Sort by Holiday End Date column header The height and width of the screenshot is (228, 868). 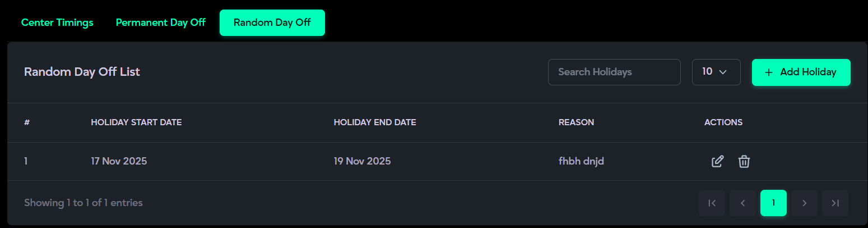tap(375, 122)
